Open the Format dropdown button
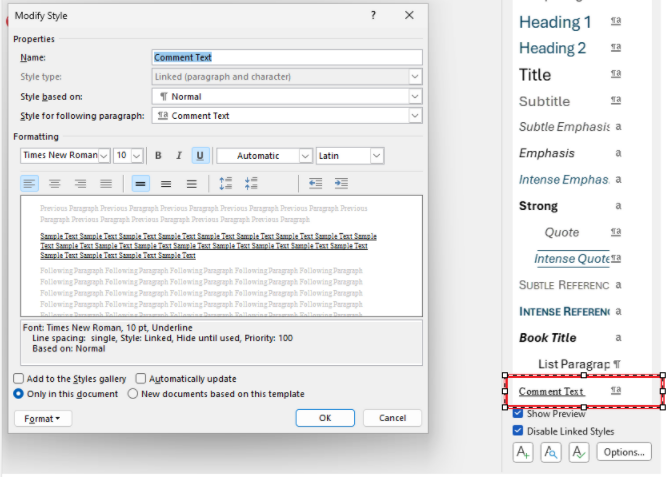The height and width of the screenshot is (477, 666). click(x=42, y=418)
